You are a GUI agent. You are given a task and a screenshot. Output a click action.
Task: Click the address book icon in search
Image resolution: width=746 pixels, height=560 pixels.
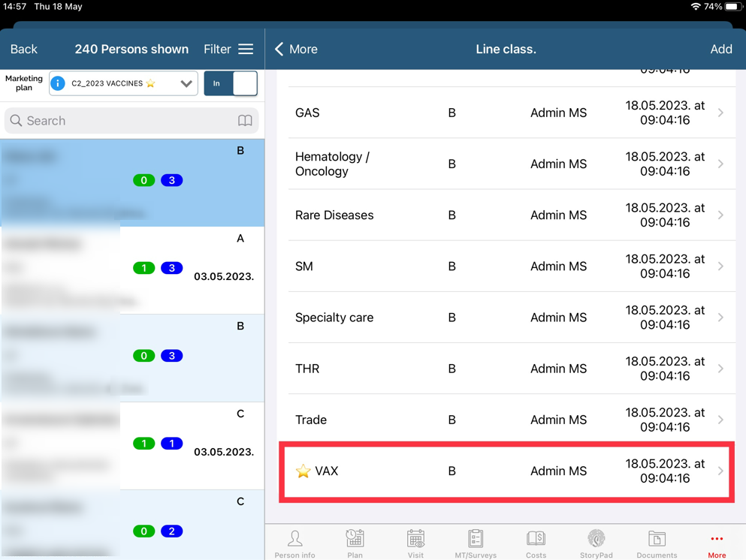click(245, 121)
